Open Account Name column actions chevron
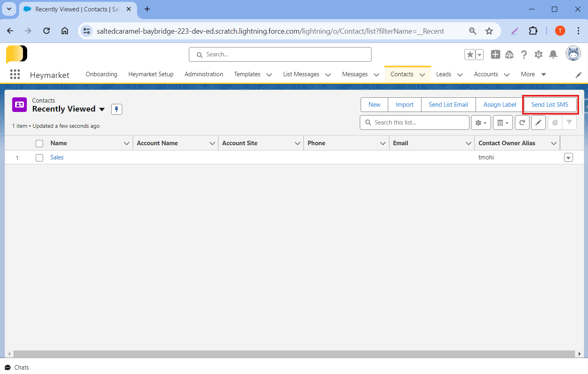 (x=212, y=143)
